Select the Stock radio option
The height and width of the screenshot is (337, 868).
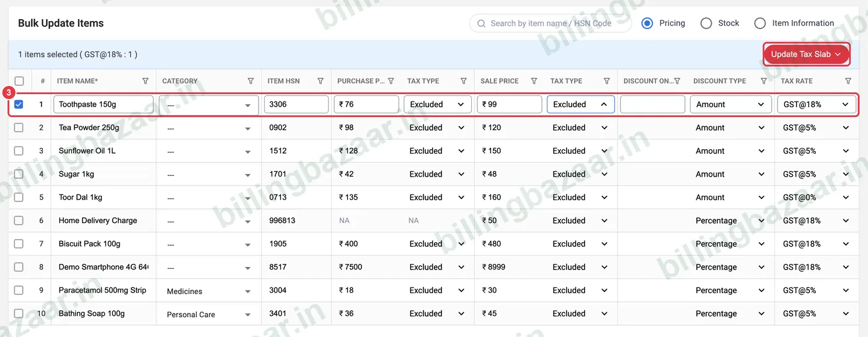coord(706,23)
